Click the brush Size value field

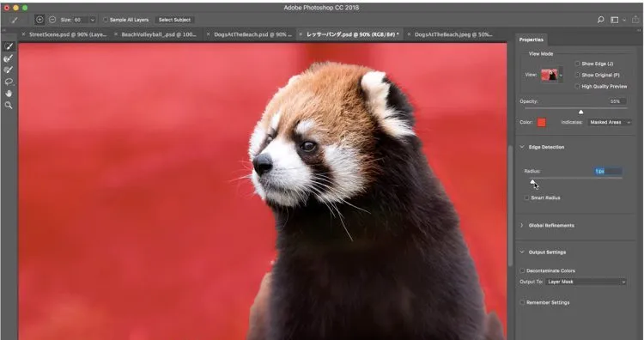tap(81, 20)
